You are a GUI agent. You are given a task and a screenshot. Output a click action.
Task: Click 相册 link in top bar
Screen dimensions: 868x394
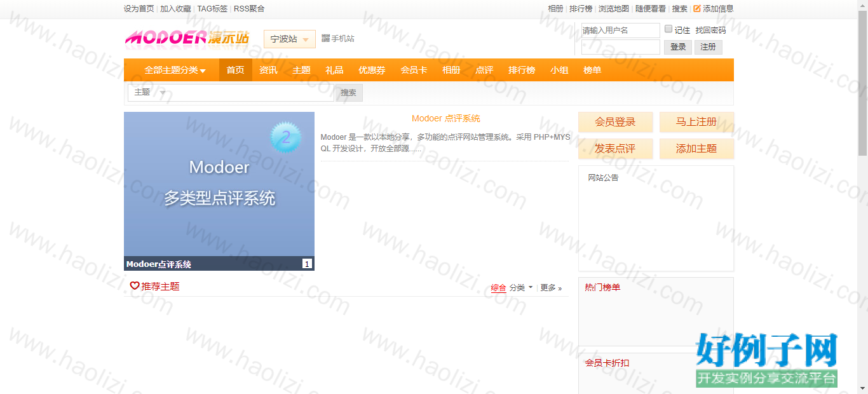555,9
